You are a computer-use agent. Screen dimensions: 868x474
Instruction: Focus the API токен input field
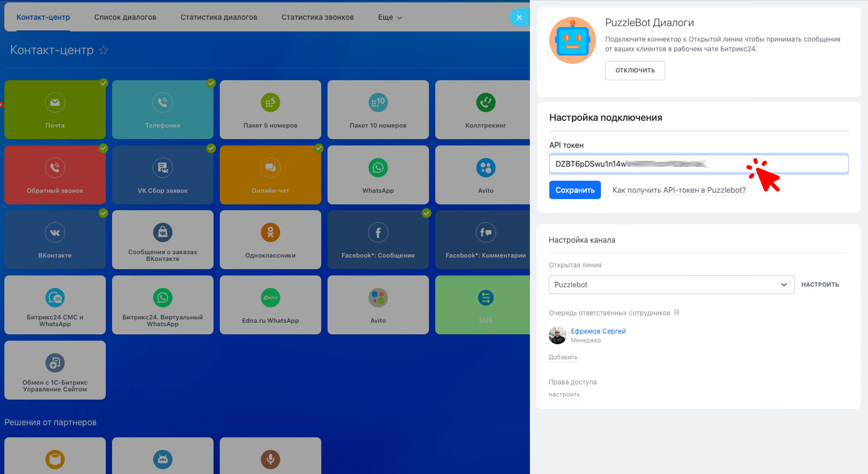click(698, 164)
